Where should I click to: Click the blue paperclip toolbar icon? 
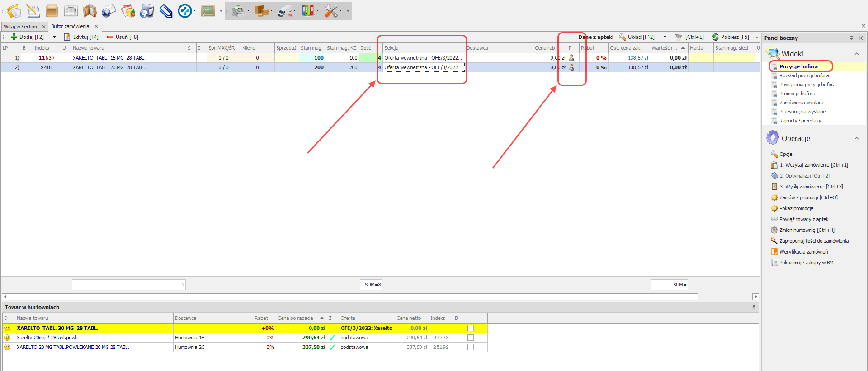(x=166, y=11)
